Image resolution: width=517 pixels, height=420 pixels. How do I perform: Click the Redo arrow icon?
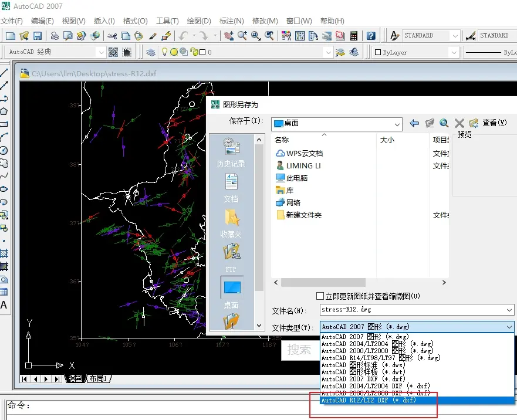204,36
